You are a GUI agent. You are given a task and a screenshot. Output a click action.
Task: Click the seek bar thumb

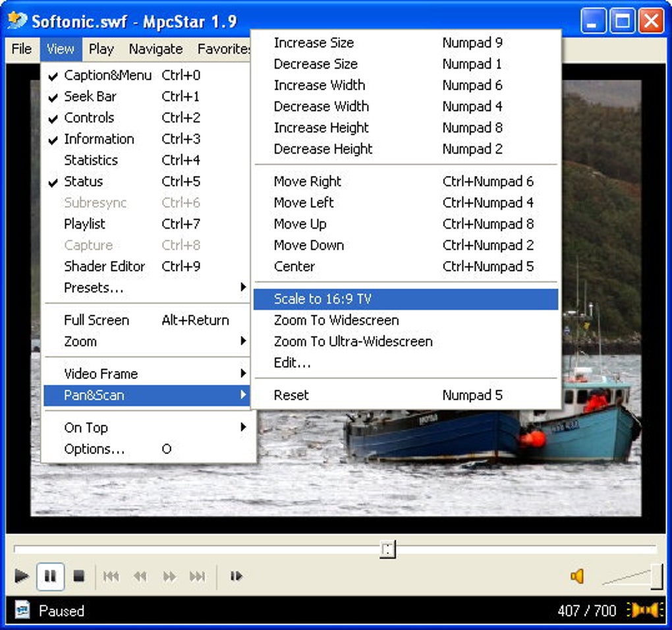(388, 549)
